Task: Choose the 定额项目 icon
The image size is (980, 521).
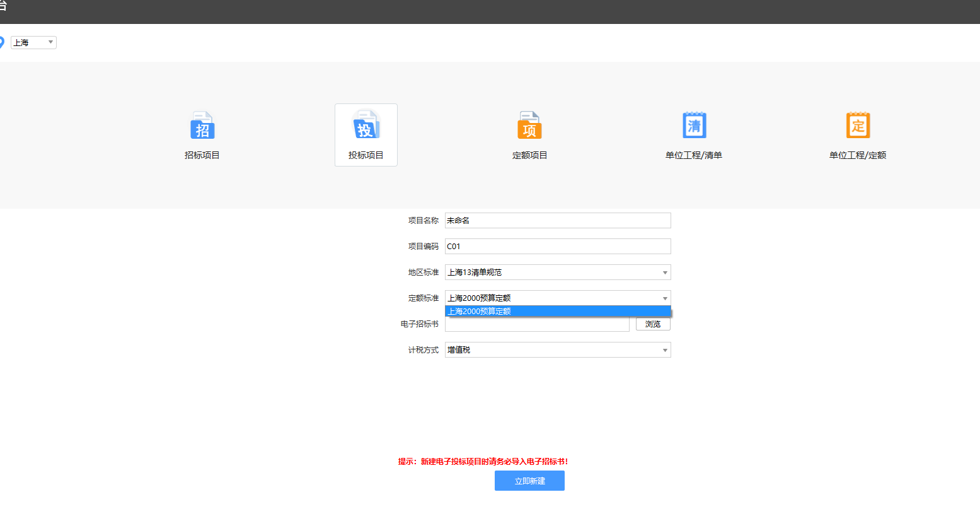Action: (x=530, y=126)
